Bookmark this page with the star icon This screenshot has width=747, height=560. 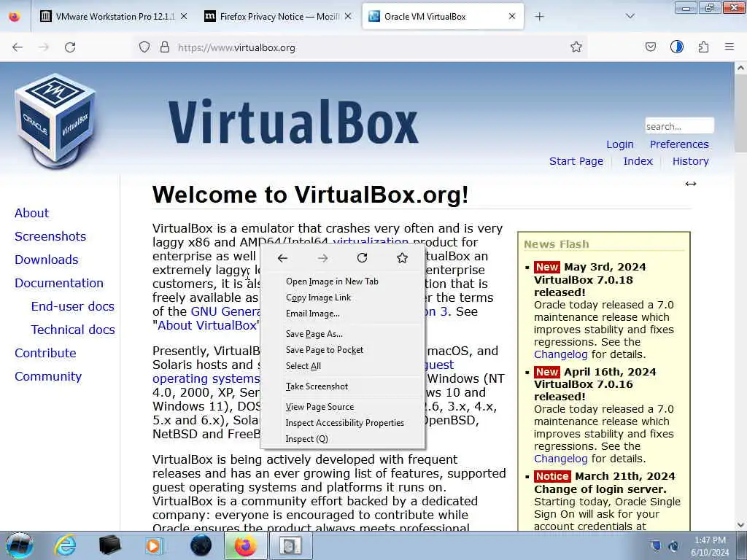(576, 47)
